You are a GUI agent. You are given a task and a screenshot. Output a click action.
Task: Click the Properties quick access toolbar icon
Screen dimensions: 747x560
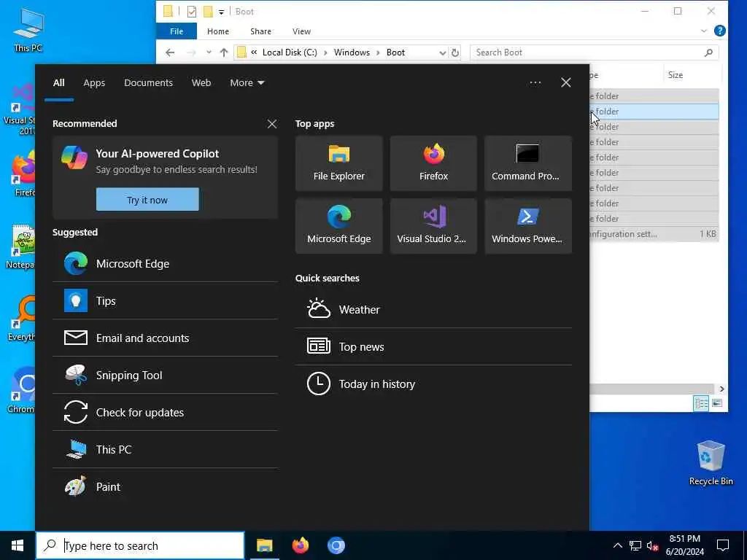coord(192,12)
